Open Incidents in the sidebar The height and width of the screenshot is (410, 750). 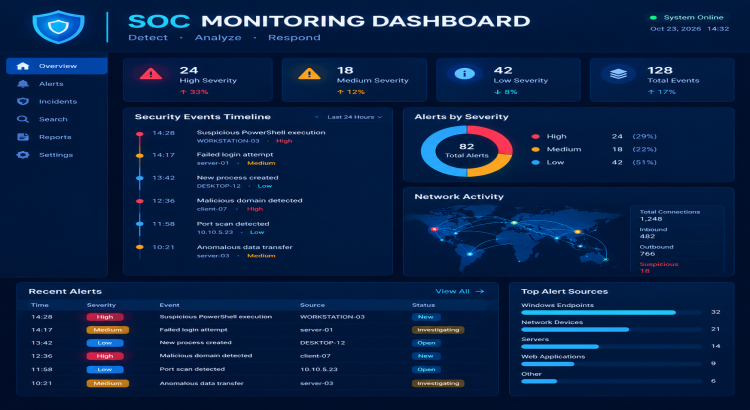tap(56, 101)
